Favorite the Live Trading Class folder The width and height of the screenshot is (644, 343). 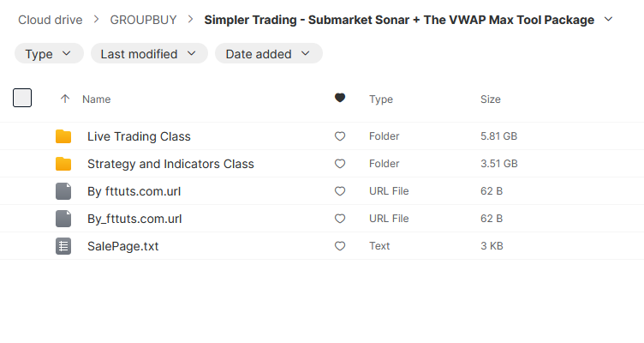(340, 136)
